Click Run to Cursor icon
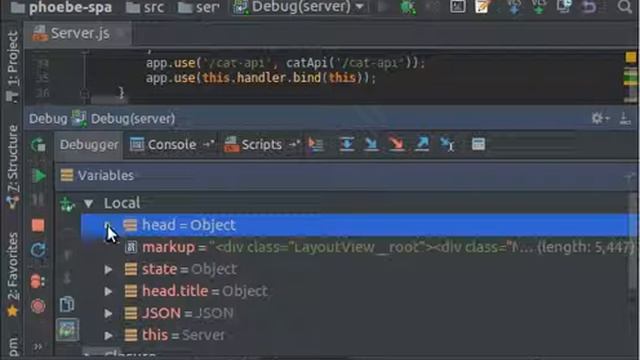Image resolution: width=640 pixels, height=360 pixels. (447, 144)
